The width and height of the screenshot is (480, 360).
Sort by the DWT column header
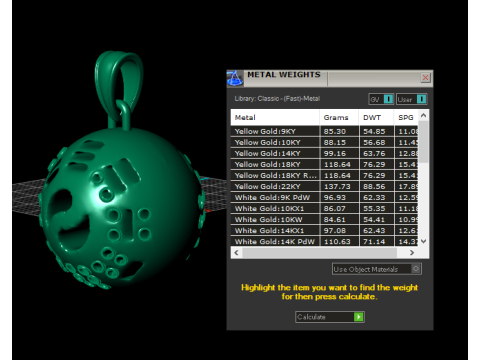click(376, 117)
